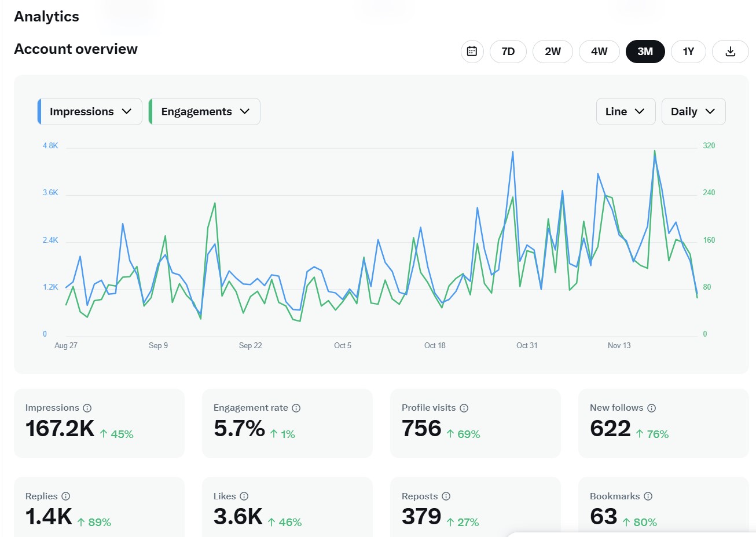Open the Daily granularity dropdown
This screenshot has width=756, height=537.
tap(693, 111)
